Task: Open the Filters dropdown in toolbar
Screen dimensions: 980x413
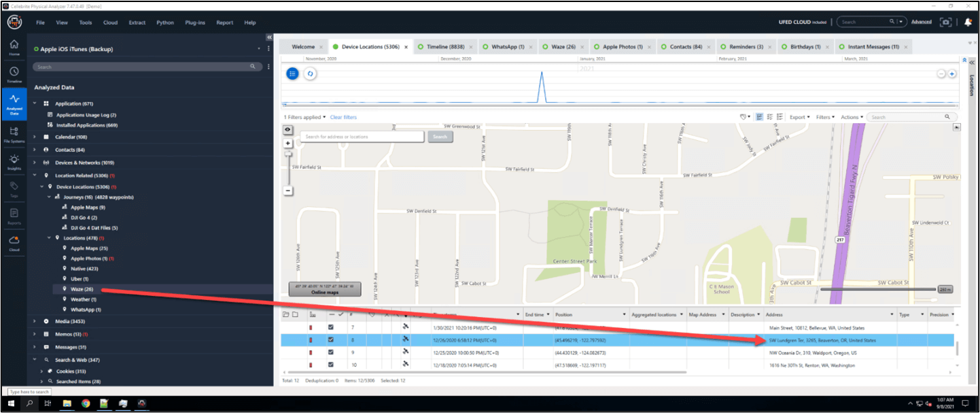Action: point(825,117)
